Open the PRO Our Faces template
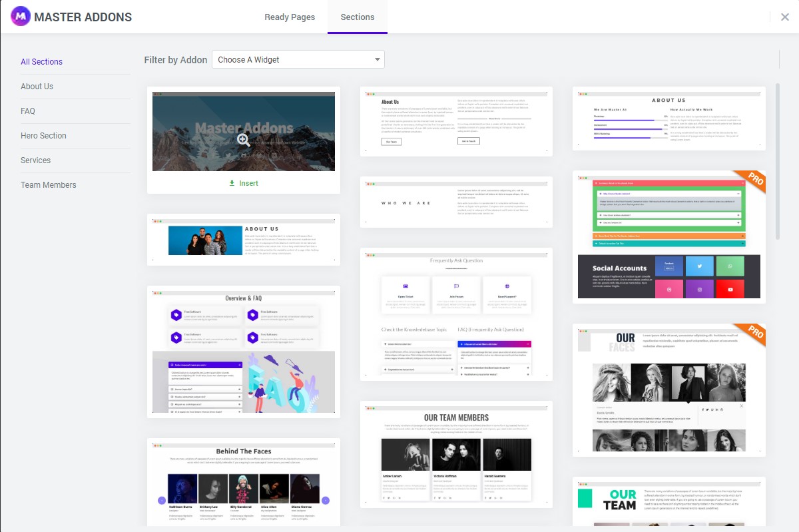This screenshot has height=532, width=799. (x=669, y=390)
